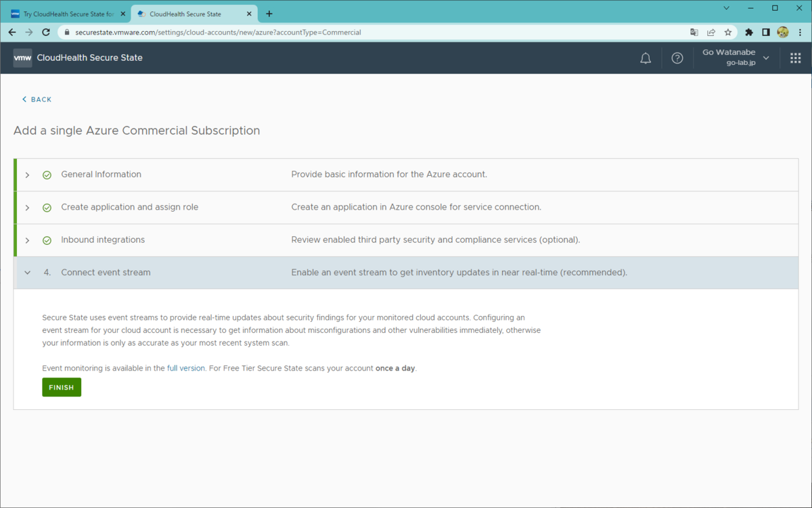Click 'Create an application in Azure console' description
The image size is (812, 508).
pos(416,207)
